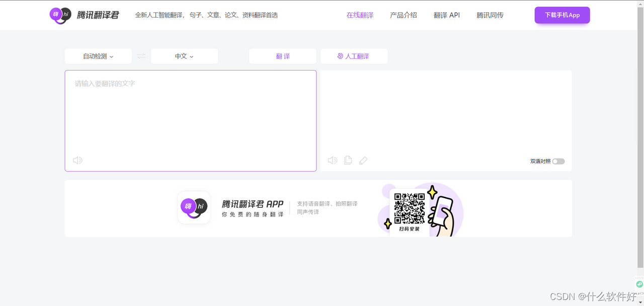The width and height of the screenshot is (644, 306).
Task: Click the 腾讯翻译君 brand name text
Action: 98,16
